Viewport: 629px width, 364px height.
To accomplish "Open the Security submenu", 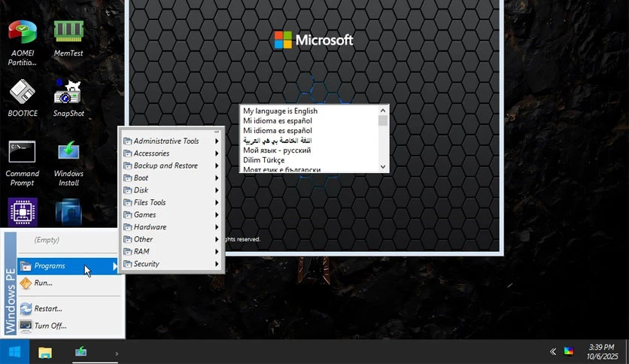I will [172, 264].
